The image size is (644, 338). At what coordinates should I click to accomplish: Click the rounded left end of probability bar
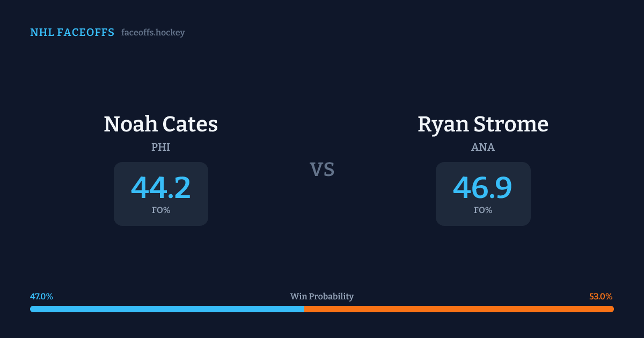(x=32, y=309)
